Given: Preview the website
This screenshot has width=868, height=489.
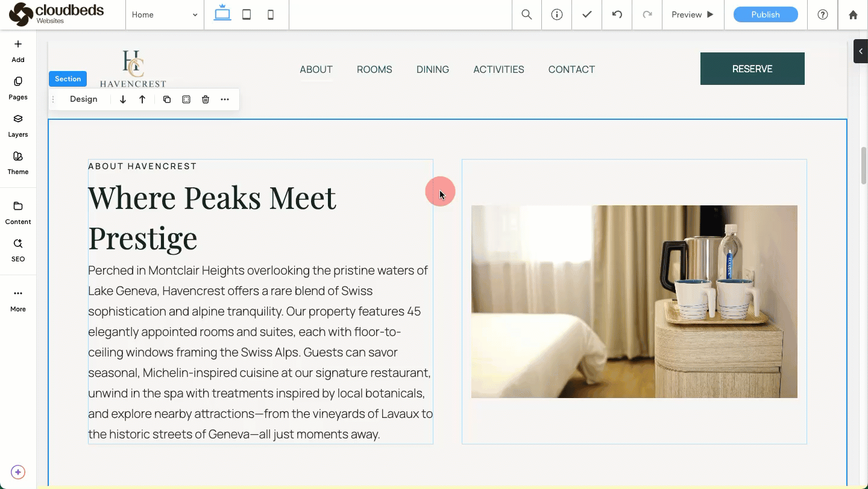Looking at the screenshot, I should tap(693, 14).
